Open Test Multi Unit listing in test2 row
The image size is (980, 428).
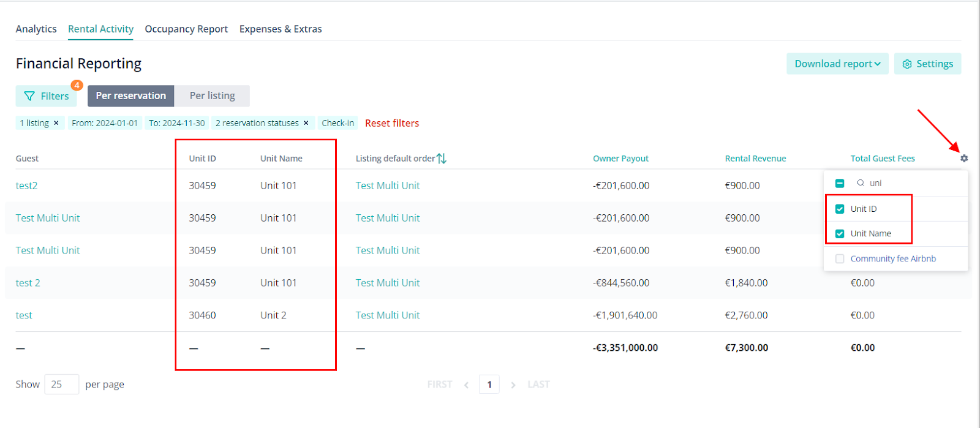(388, 186)
